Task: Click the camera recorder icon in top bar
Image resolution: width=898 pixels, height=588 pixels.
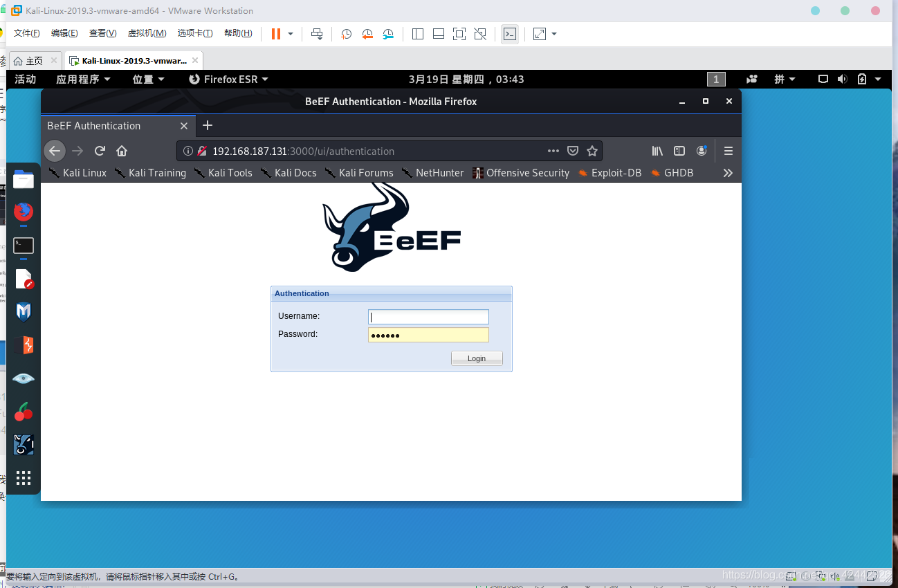Action: [752, 79]
